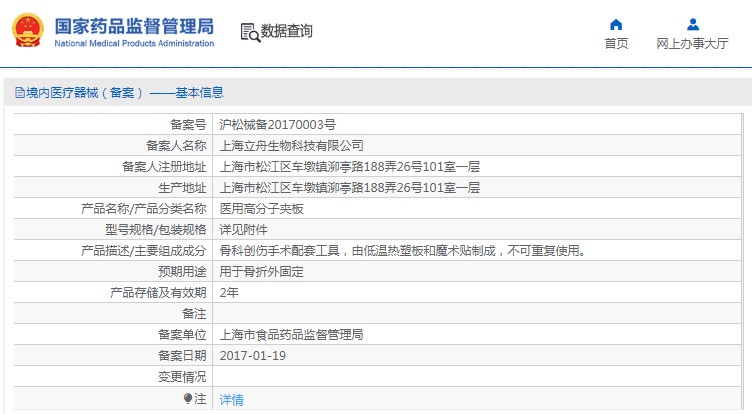The width and height of the screenshot is (752, 414).
Task: Go to home via the house icon
Action: (616, 24)
